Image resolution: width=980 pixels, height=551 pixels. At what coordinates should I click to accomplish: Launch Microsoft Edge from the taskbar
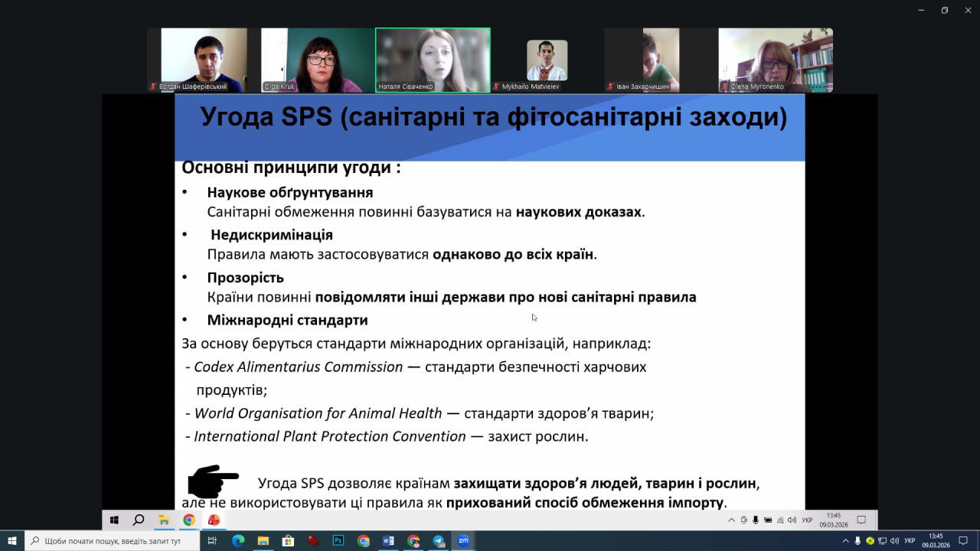[238, 541]
